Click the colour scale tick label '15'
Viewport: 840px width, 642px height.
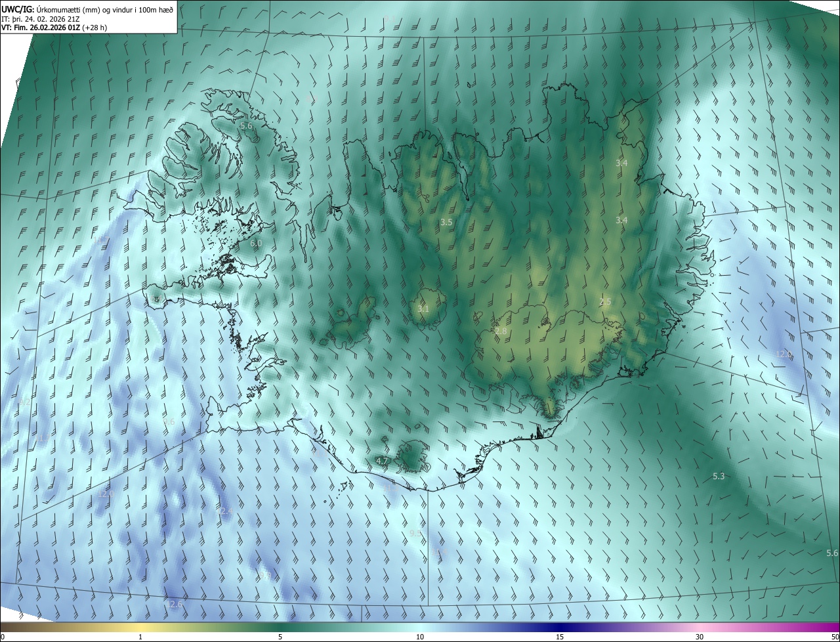point(560,637)
